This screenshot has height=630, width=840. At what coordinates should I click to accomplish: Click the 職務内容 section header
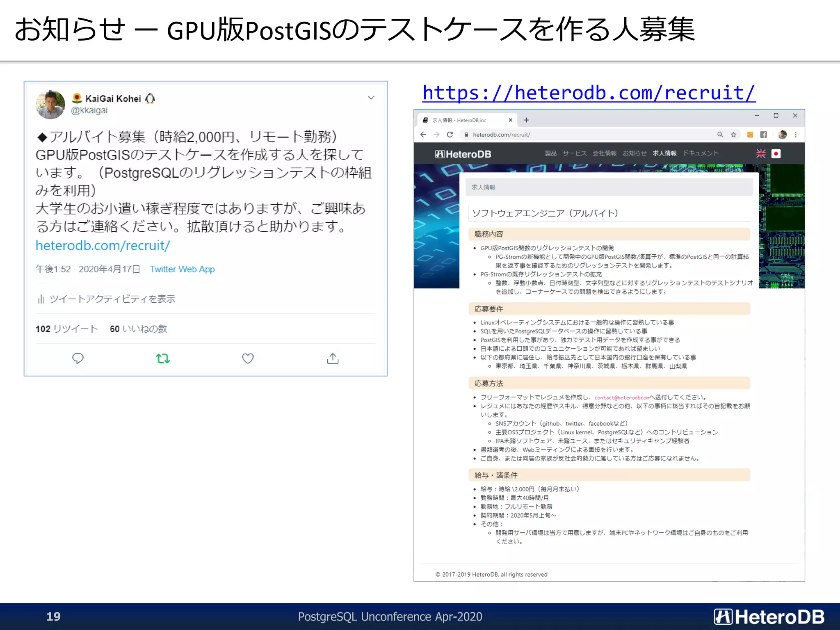click(609, 234)
